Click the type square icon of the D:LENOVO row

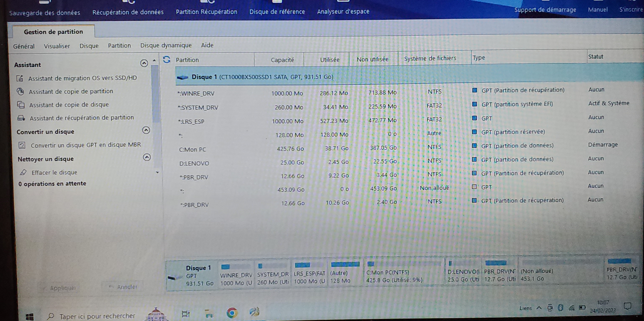[x=474, y=159]
